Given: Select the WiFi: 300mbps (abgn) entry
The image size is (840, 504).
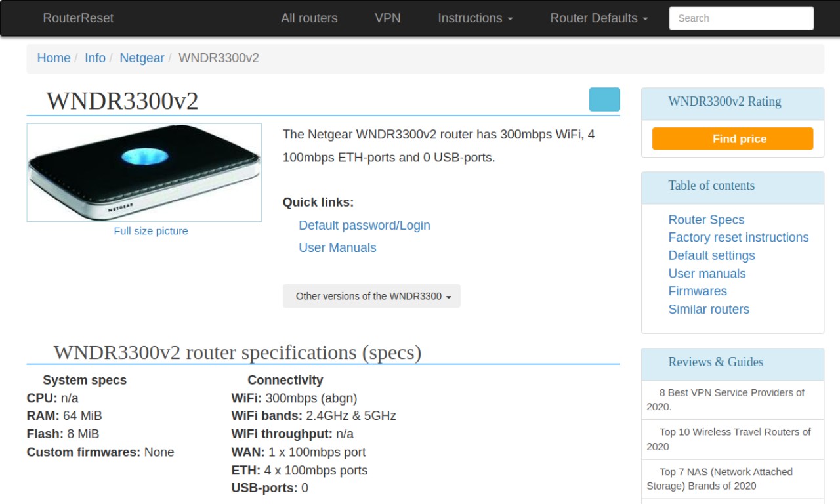Looking at the screenshot, I should 295,398.
